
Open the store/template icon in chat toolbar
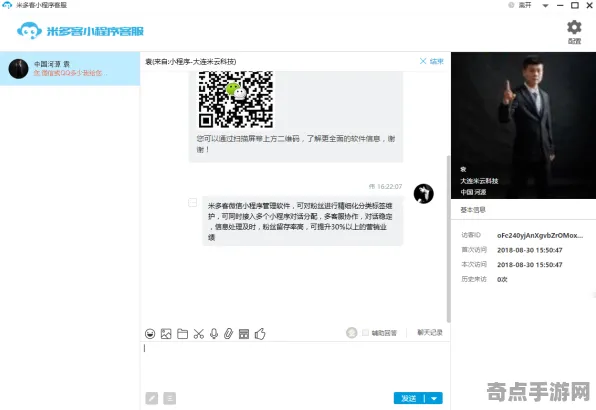[244, 334]
